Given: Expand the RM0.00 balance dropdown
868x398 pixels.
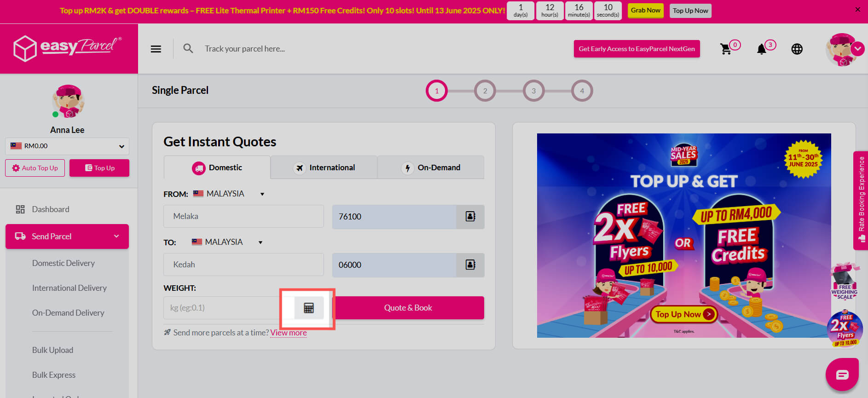Looking at the screenshot, I should pyautogui.click(x=67, y=146).
